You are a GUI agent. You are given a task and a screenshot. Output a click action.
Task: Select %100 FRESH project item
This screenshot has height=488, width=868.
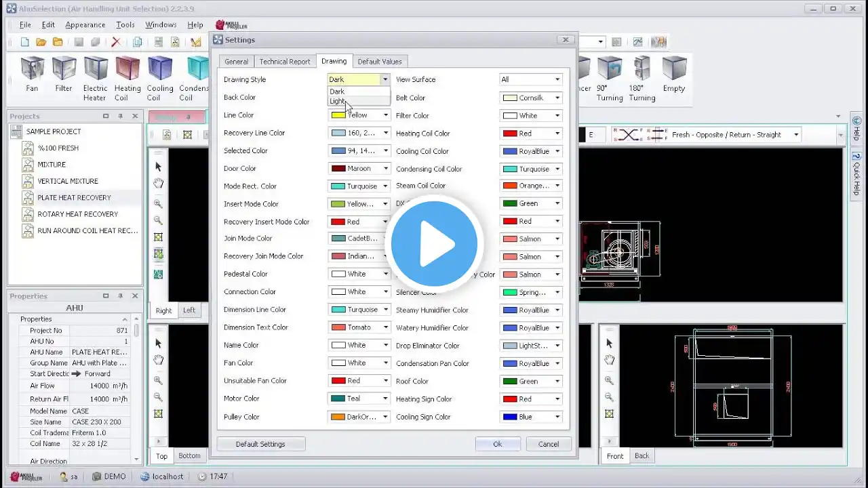58,148
